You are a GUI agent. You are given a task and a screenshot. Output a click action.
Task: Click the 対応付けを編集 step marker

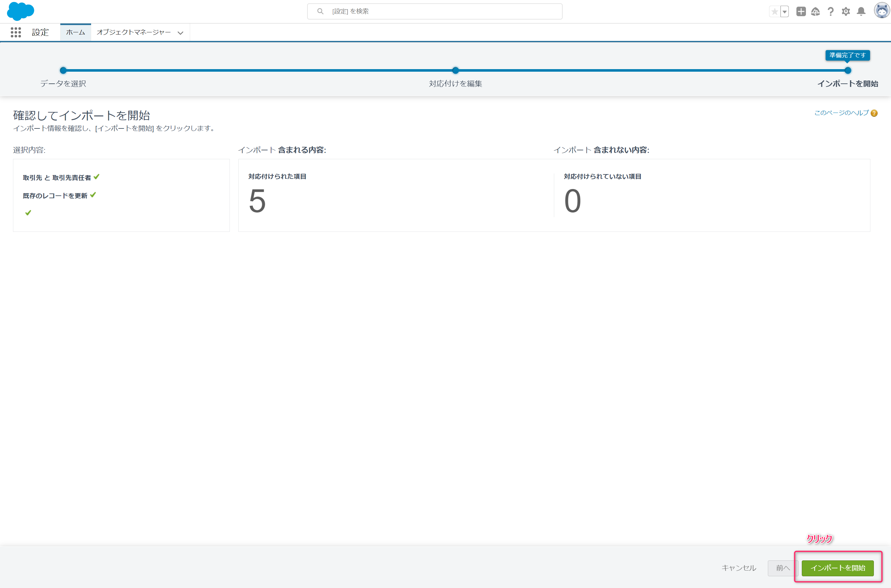click(x=455, y=70)
